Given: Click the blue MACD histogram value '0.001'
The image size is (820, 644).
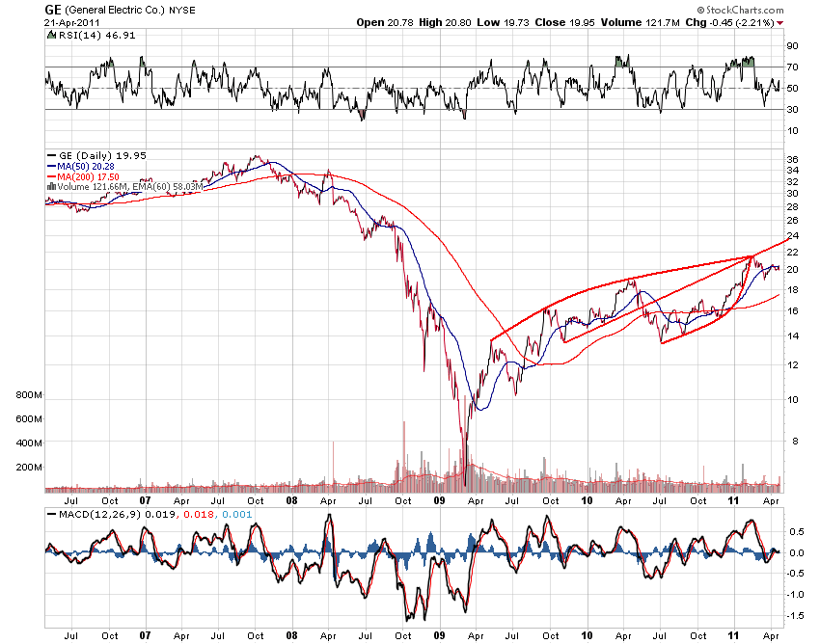Looking at the screenshot, I should tap(237, 515).
